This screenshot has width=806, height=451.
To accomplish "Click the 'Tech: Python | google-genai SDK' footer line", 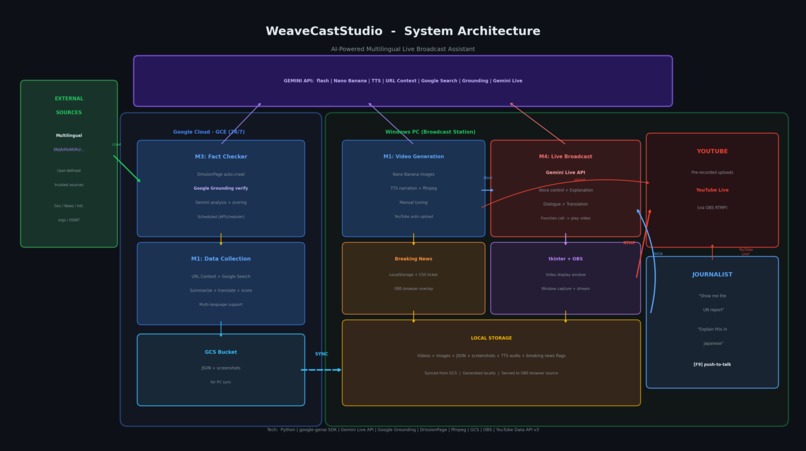I will pos(402,430).
